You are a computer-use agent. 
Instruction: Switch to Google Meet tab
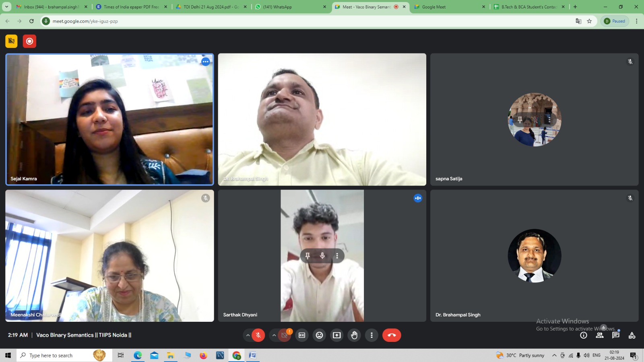[449, 7]
